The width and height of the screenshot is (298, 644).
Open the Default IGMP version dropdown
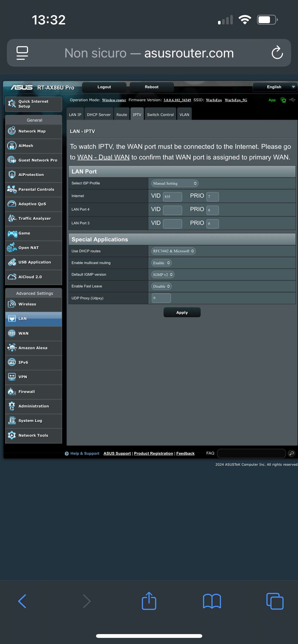pyautogui.click(x=162, y=275)
